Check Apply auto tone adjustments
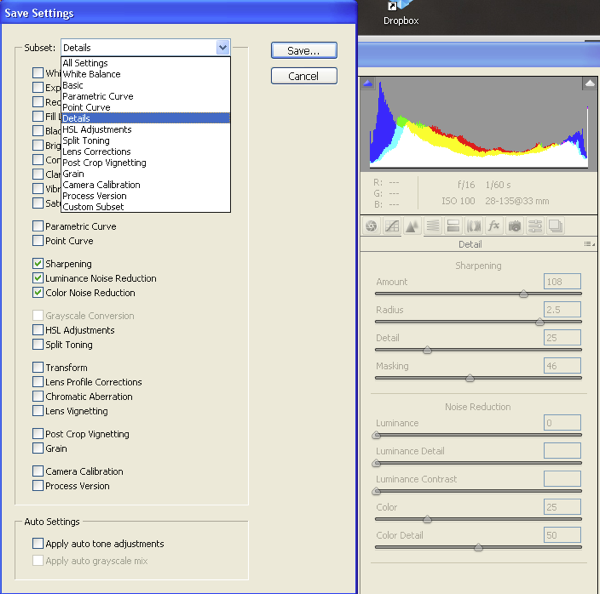Viewport: 600px width, 594px height. click(x=38, y=544)
